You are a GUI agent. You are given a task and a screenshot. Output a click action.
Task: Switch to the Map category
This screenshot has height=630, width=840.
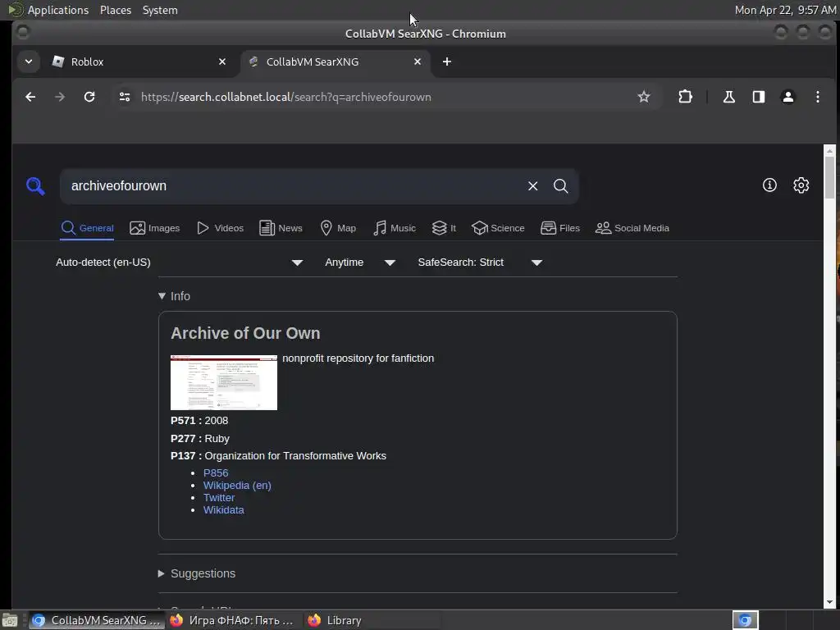[337, 228]
